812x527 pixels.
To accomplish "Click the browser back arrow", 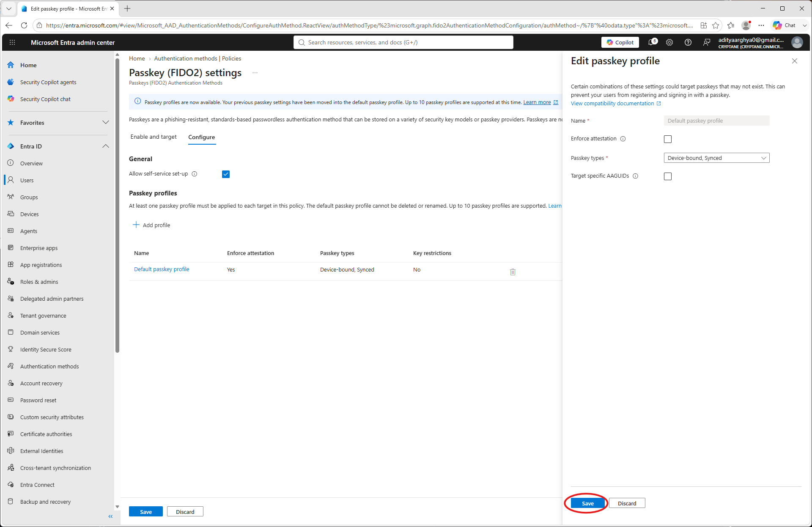I will click(9, 25).
